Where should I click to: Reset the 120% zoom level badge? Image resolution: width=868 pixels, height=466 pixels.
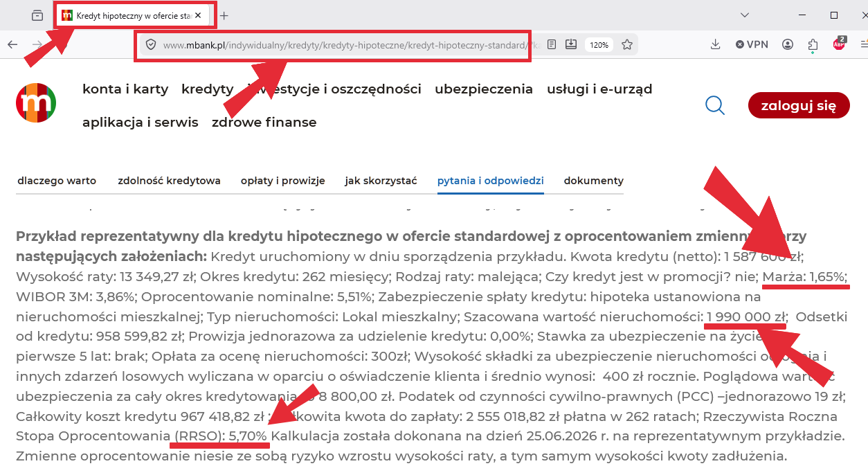click(599, 44)
